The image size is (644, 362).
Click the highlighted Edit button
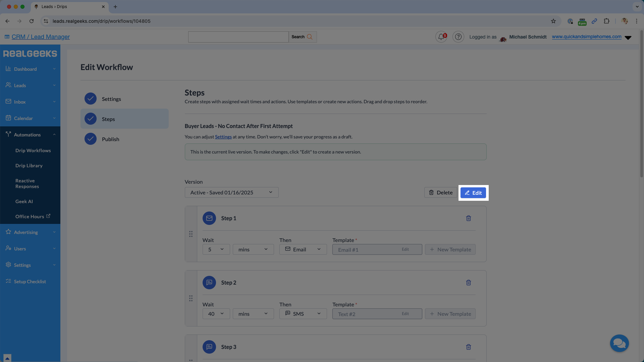[473, 193]
